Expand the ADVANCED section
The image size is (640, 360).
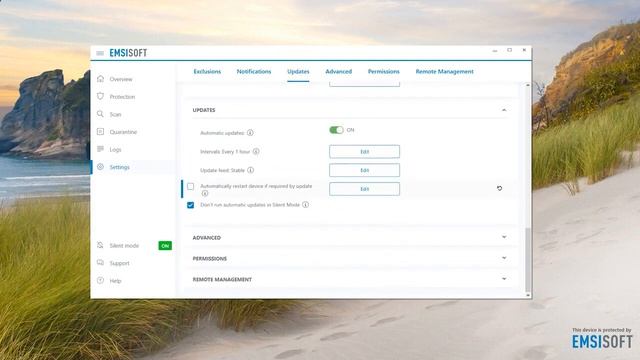(x=504, y=237)
